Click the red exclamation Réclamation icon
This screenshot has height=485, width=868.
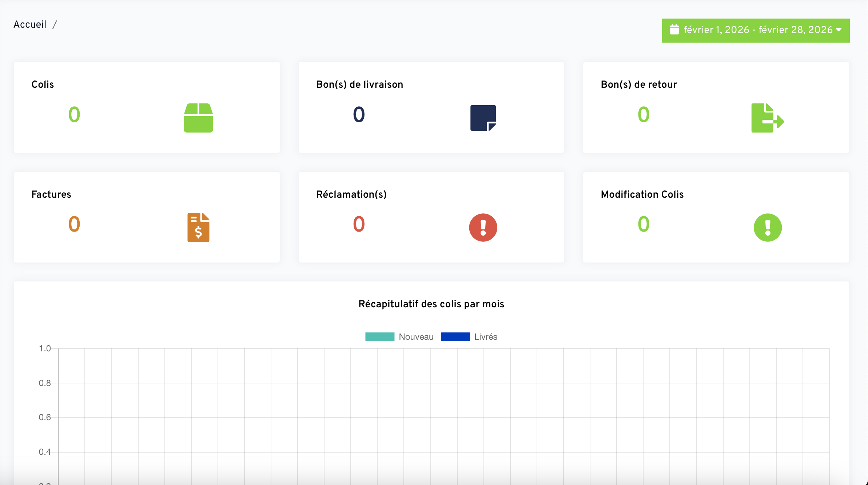tap(483, 228)
